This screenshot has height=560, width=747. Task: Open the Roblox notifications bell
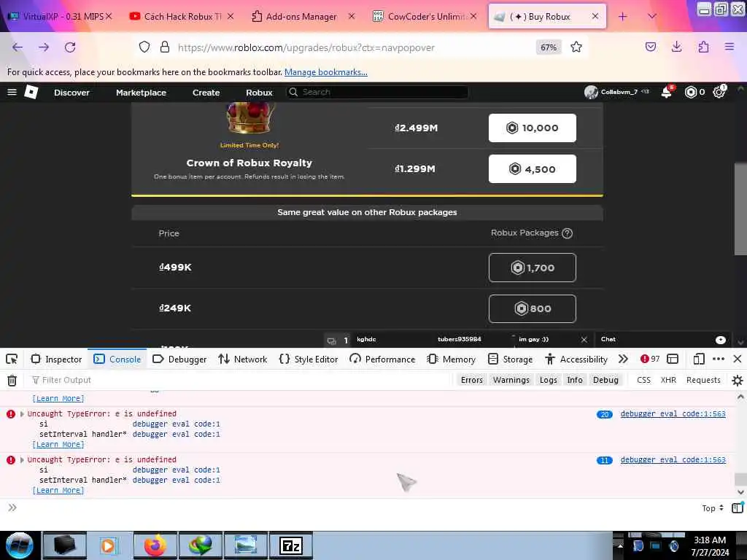(x=667, y=92)
